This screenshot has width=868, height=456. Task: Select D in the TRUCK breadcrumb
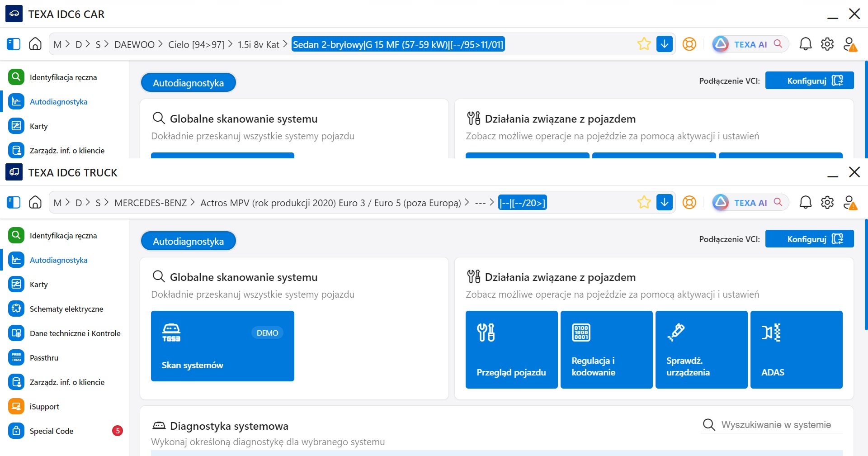coord(79,203)
